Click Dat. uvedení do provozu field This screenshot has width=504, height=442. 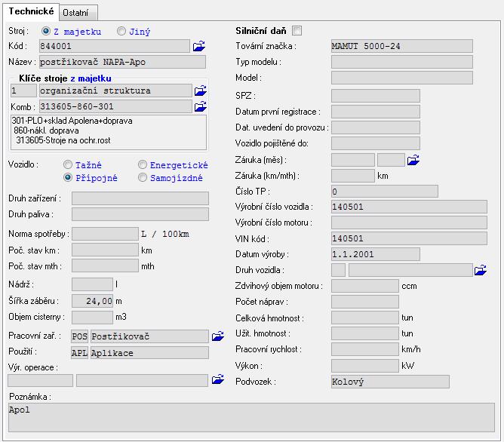[x=376, y=127]
